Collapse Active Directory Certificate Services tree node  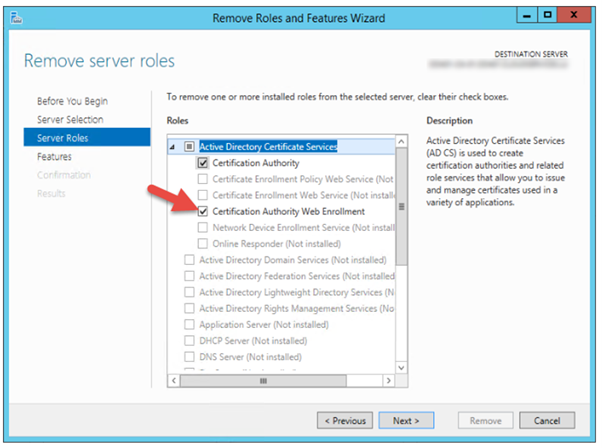pos(172,147)
